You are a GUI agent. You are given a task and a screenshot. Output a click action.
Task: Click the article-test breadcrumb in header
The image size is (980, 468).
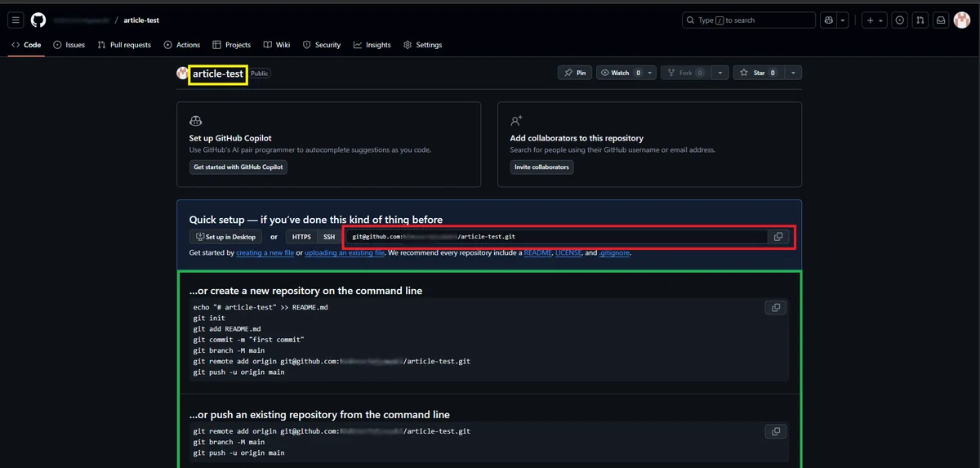141,20
